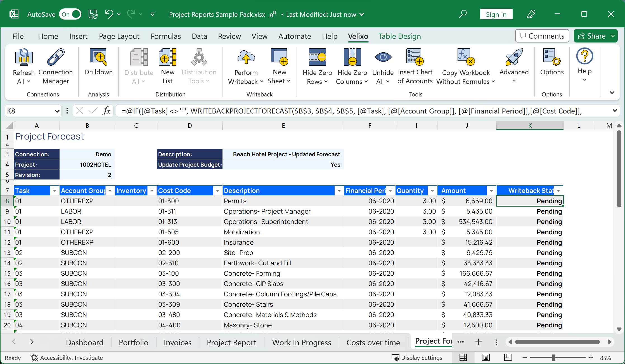Image resolution: width=625 pixels, height=364 pixels.
Task: Click the New List icon
Action: pyautogui.click(x=168, y=57)
